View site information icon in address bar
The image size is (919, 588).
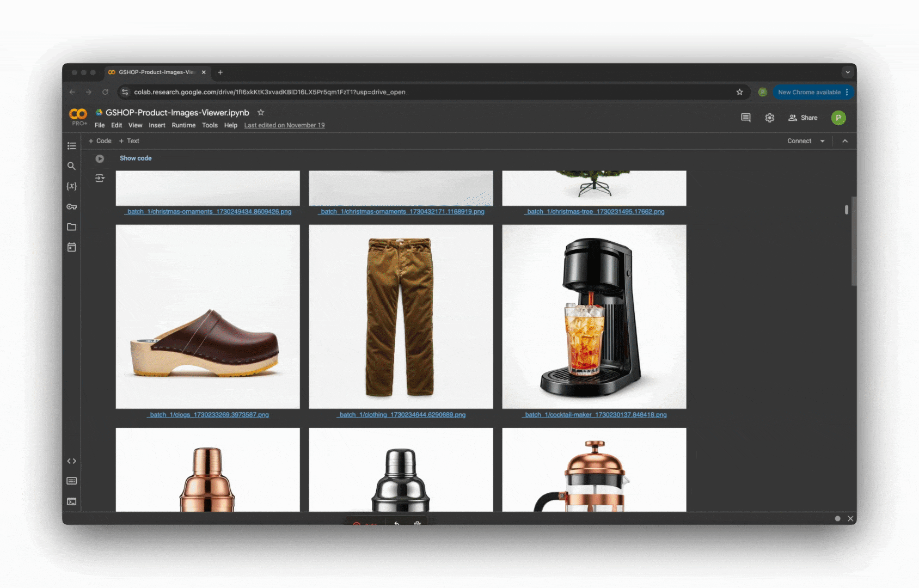125,92
